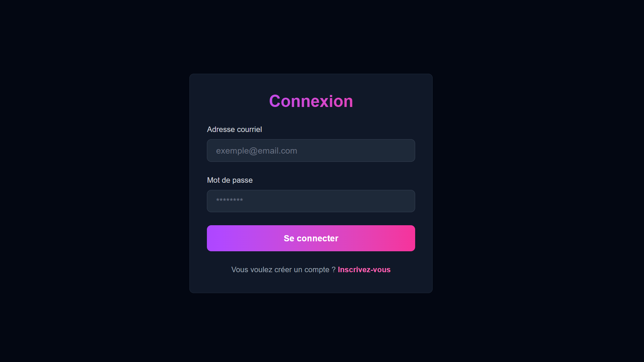The height and width of the screenshot is (362, 644).
Task: Click the gradient purple-pink login button
Action: click(311, 238)
